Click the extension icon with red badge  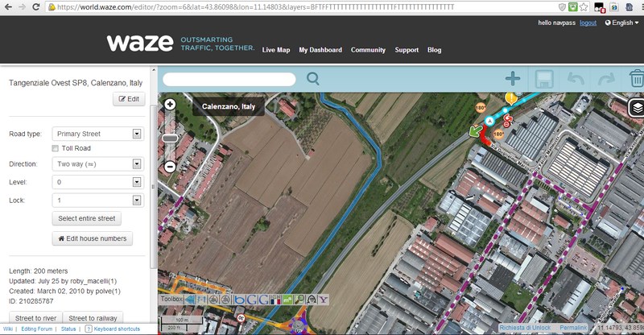[x=599, y=7]
